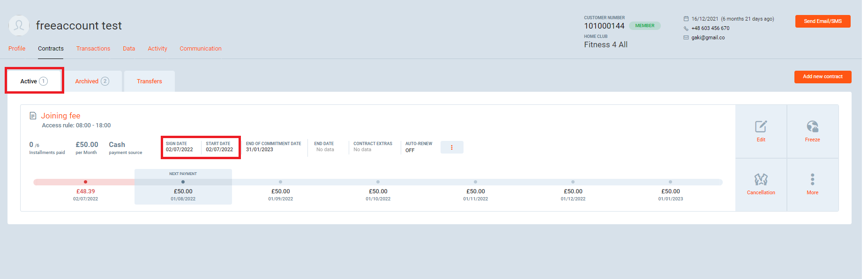Click Add new contract button

(823, 77)
